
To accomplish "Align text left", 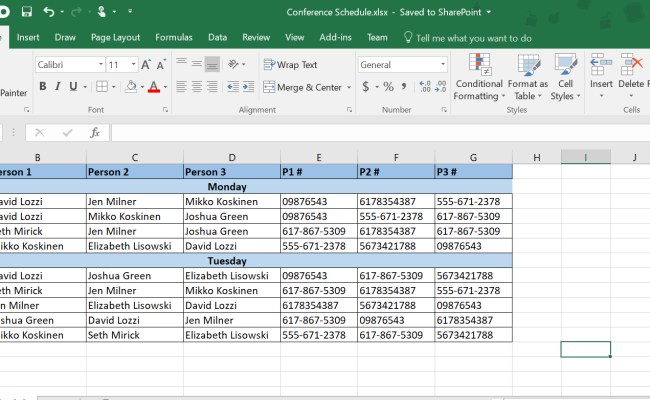I will tap(181, 87).
